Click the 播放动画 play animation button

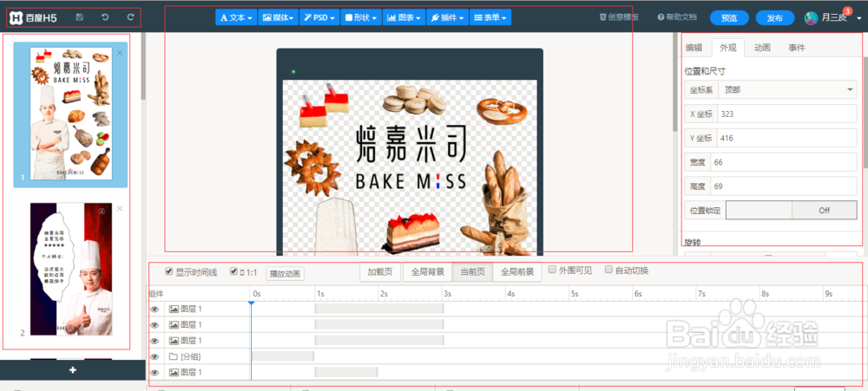pos(286,273)
